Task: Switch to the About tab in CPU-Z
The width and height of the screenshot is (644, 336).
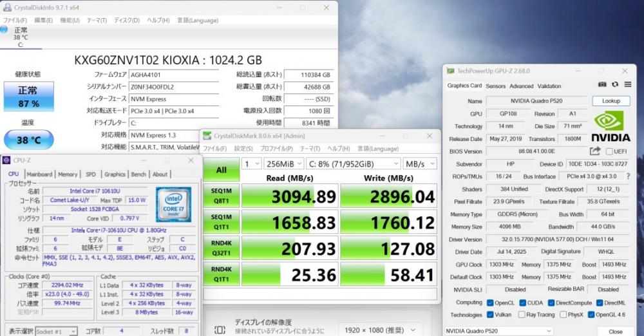Action: point(160,174)
